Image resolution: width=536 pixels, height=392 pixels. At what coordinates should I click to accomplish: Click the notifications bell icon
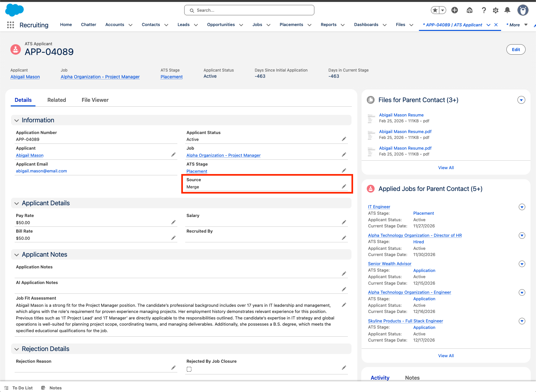[x=507, y=10]
